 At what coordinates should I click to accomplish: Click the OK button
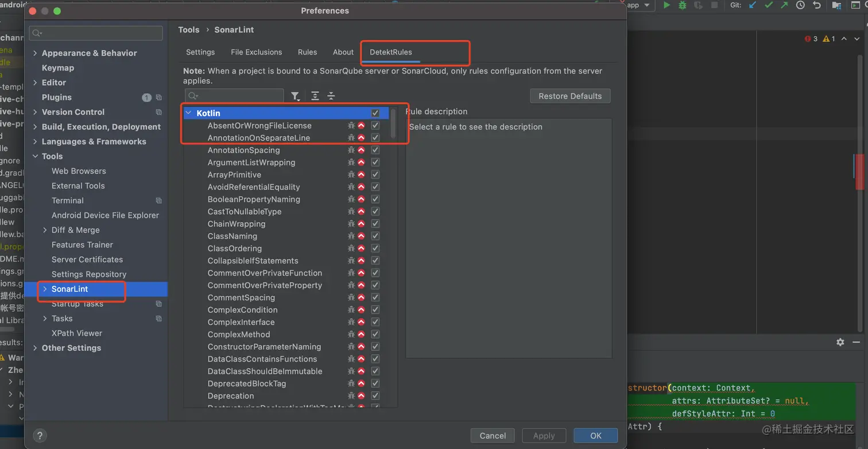point(596,436)
